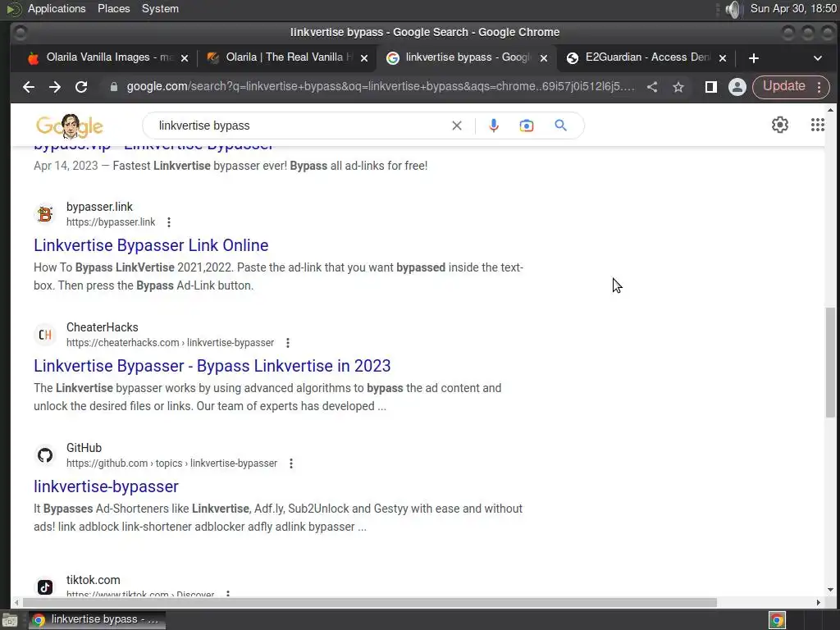This screenshot has width=840, height=630.
Task: Open the Chrome three-dot menu
Action: coord(819,87)
